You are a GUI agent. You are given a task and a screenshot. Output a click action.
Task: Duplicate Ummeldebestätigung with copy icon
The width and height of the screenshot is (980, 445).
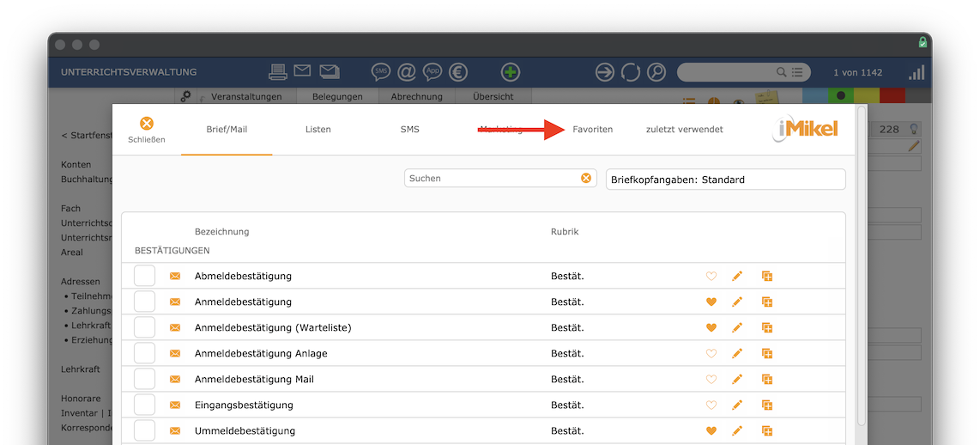pos(767,430)
